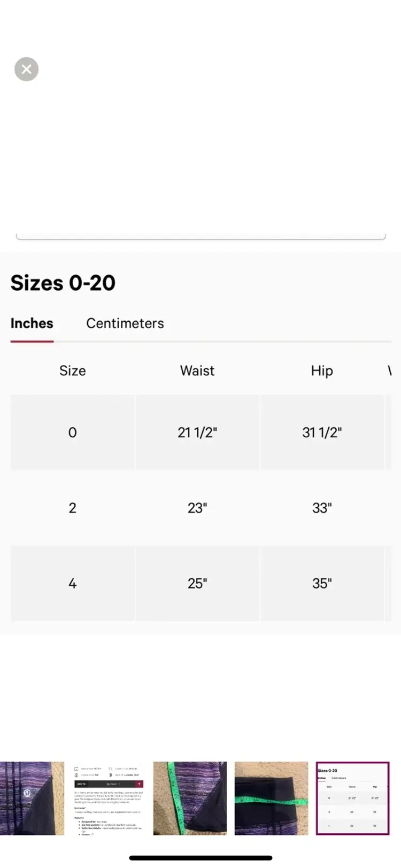Viewport: 401px width, 868px height.
Task: Click the Hip column header
Action: point(321,370)
